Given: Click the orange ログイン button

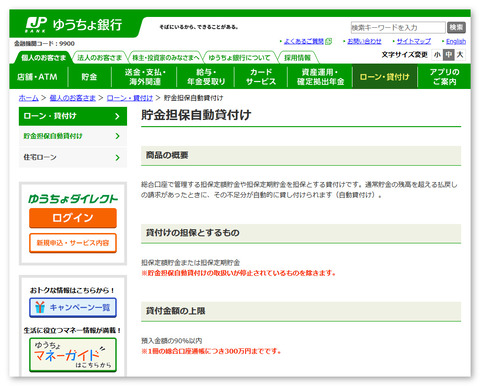Looking at the screenshot, I should tap(73, 218).
